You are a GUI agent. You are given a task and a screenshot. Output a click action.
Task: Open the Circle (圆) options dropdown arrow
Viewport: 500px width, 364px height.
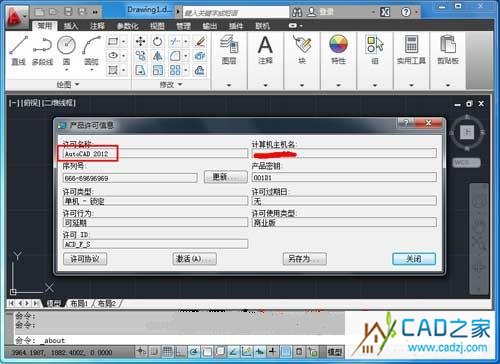tap(66, 70)
